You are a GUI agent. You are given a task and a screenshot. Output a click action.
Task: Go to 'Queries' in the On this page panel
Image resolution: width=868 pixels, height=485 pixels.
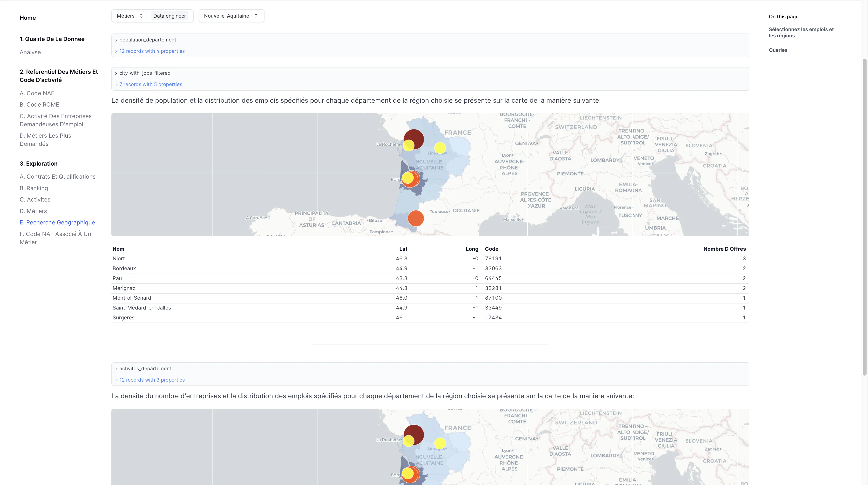(x=778, y=50)
